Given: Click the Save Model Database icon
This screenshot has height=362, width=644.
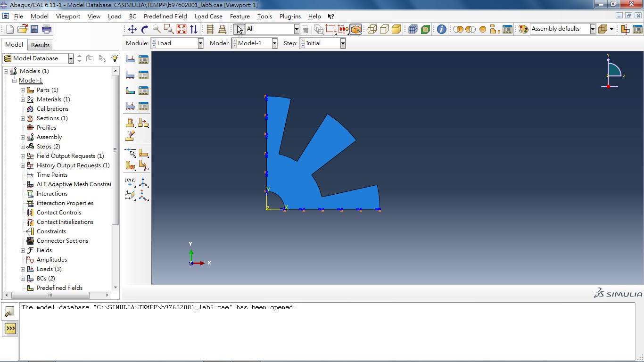Looking at the screenshot, I should click(34, 29).
